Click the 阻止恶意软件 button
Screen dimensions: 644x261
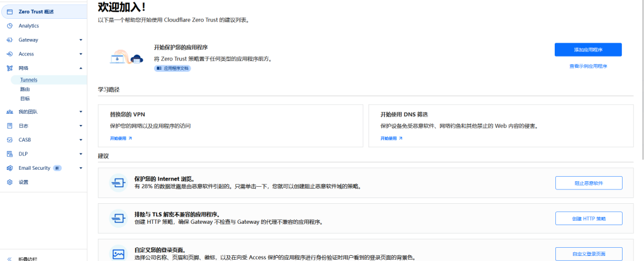click(589, 183)
